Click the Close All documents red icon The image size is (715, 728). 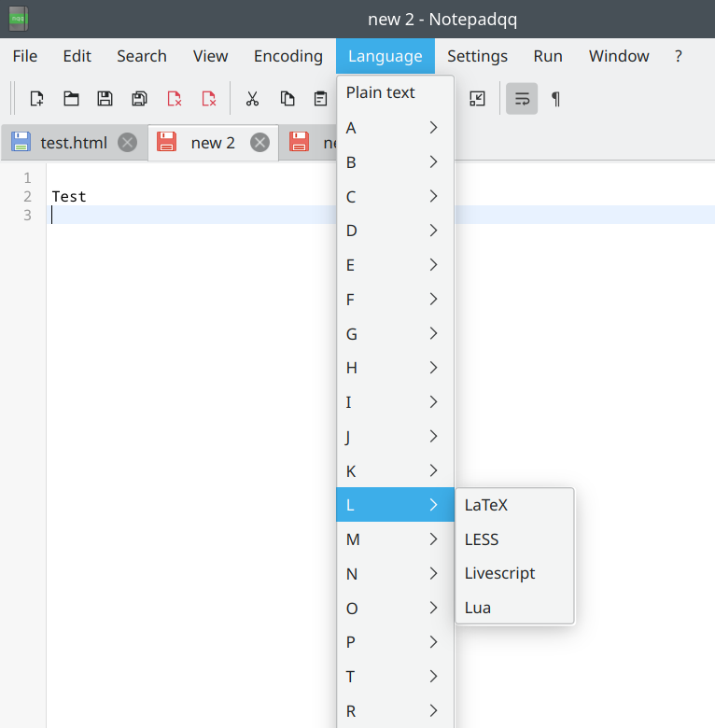point(209,99)
